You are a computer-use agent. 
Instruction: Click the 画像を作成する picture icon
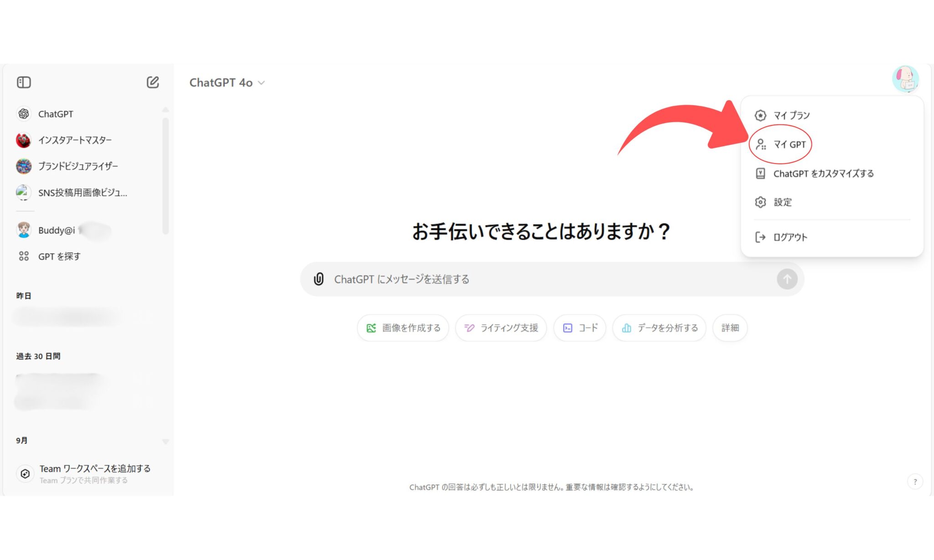(x=371, y=328)
